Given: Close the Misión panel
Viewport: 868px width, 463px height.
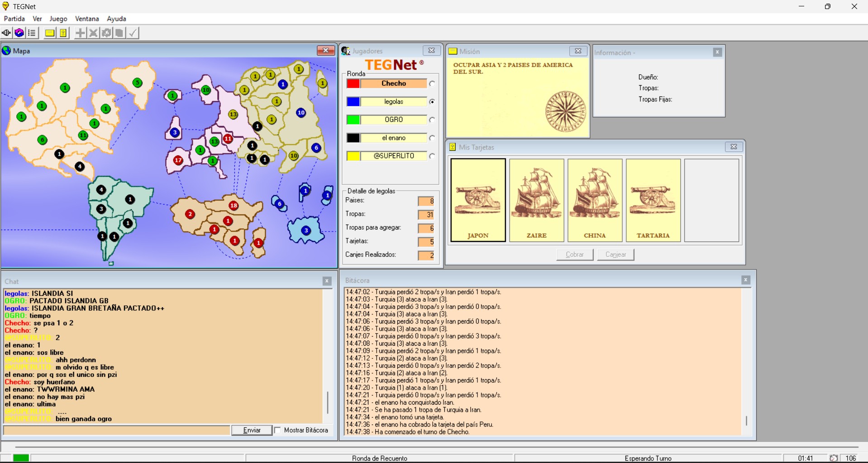Looking at the screenshot, I should click(x=578, y=51).
